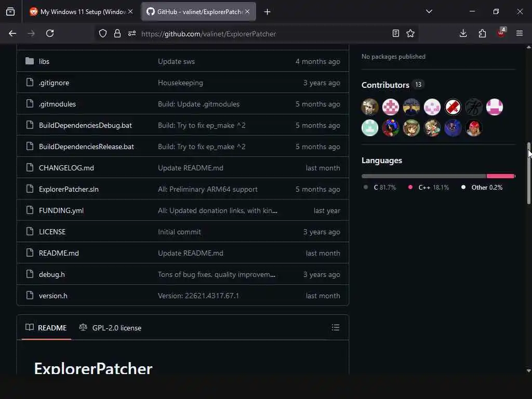Open CHANGELOG.md file
The height and width of the screenshot is (399, 532).
click(66, 168)
